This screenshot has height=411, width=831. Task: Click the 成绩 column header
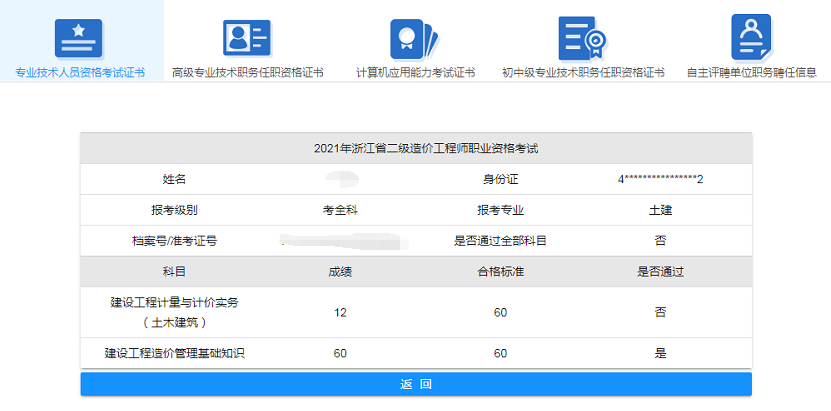coord(341,272)
